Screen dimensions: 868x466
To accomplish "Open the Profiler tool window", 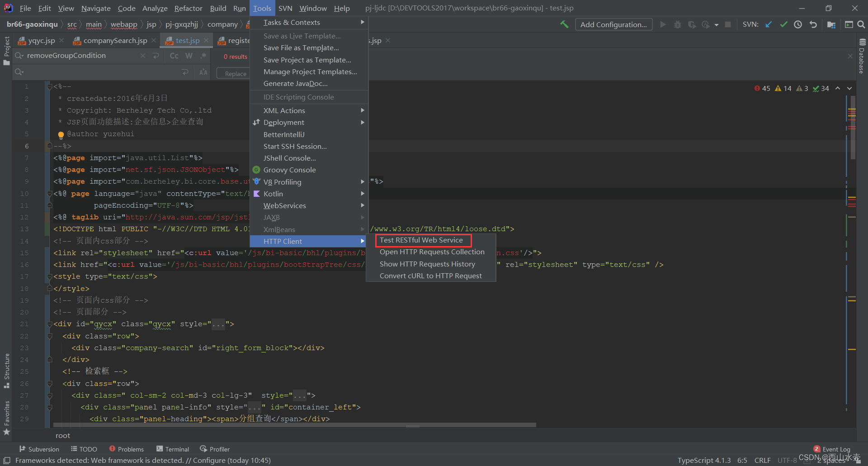I will (215, 449).
